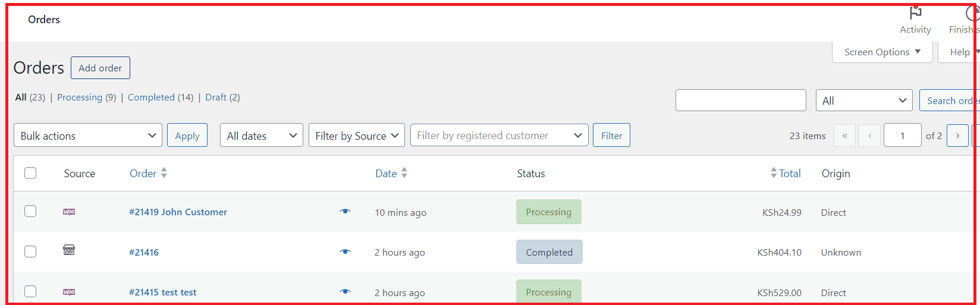This screenshot has height=305, width=980.
Task: Filter to Completed (14) orders
Action: pos(161,98)
